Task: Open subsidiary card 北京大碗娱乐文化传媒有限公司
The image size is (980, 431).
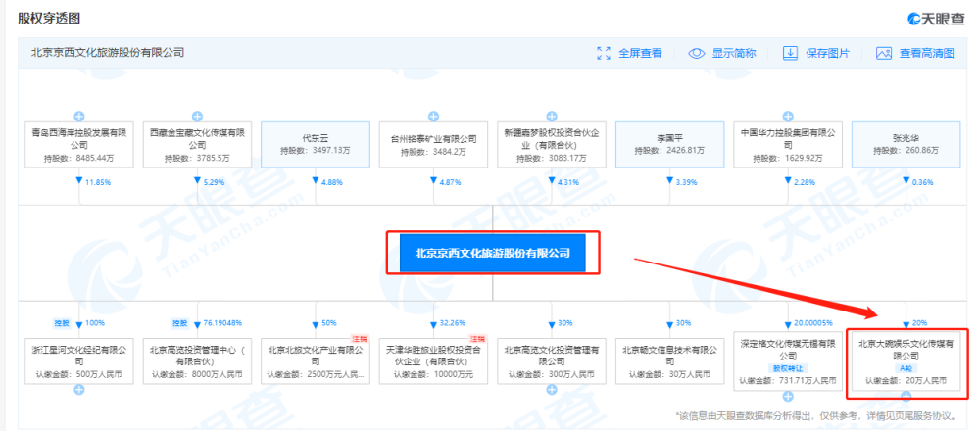Action: (x=905, y=361)
